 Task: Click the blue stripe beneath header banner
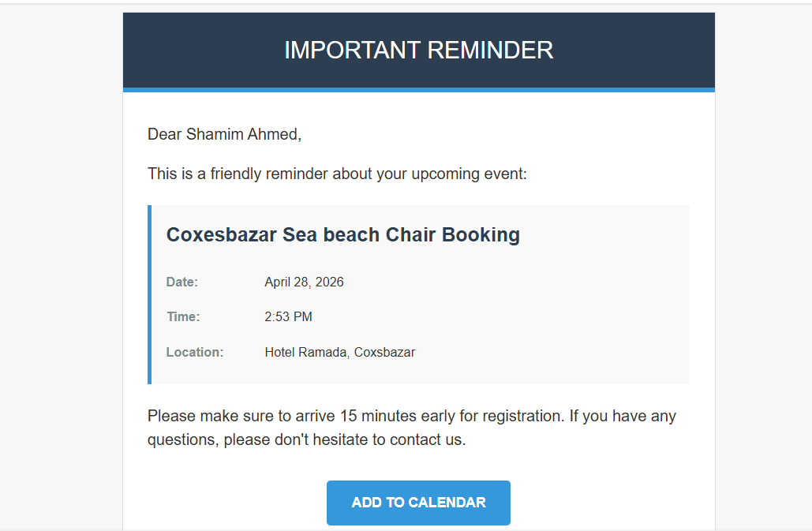418,90
